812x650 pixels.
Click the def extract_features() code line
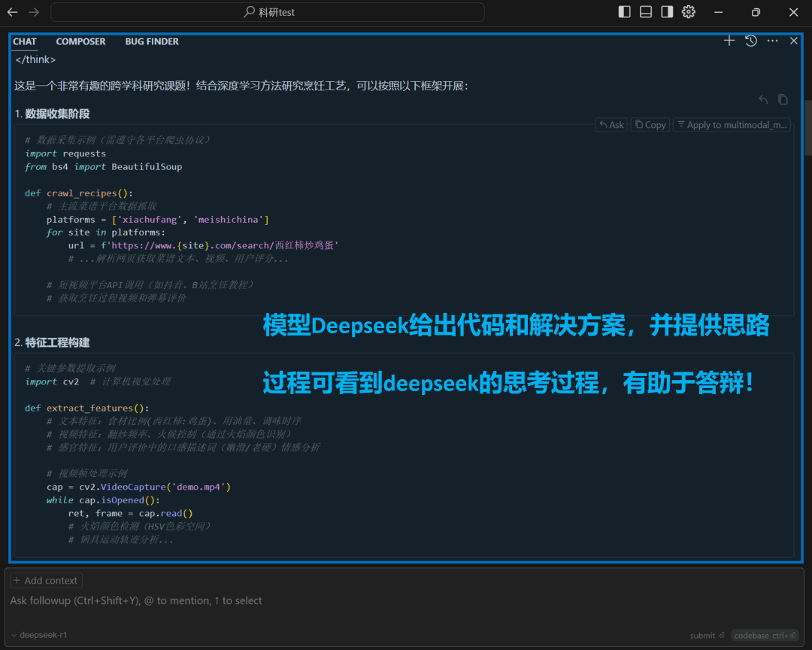click(87, 409)
